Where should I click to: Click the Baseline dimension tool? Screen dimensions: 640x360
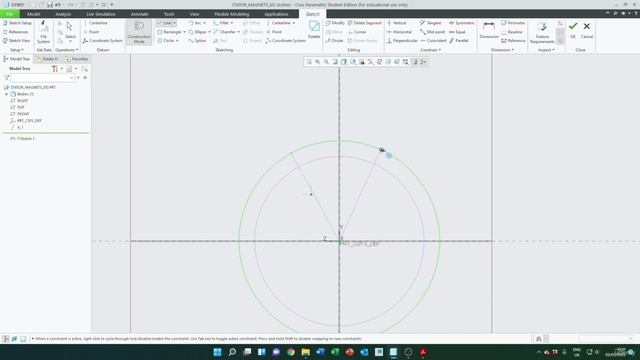pos(512,32)
